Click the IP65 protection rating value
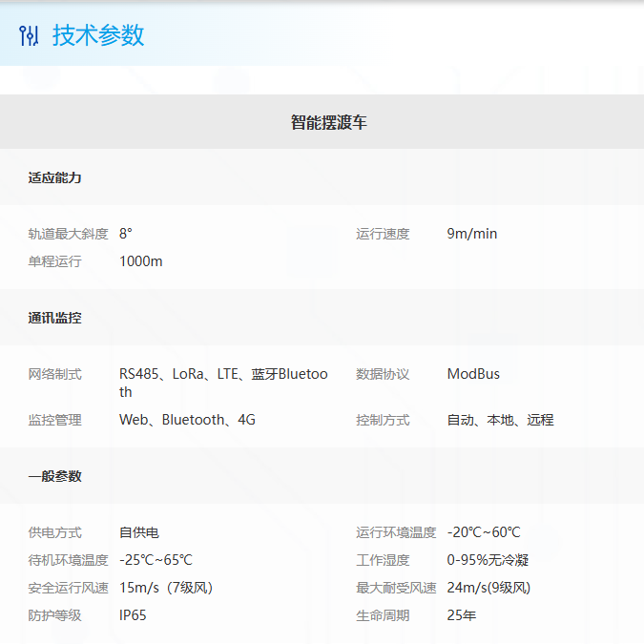The height and width of the screenshot is (644, 644). (133, 615)
